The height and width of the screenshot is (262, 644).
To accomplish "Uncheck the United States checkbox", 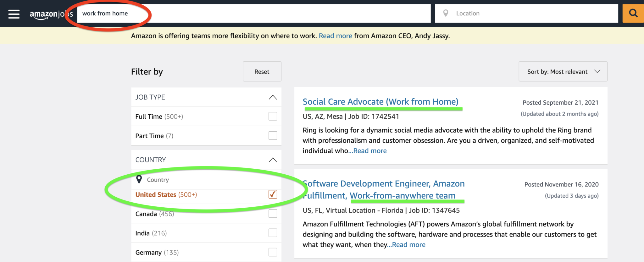I will point(273,194).
